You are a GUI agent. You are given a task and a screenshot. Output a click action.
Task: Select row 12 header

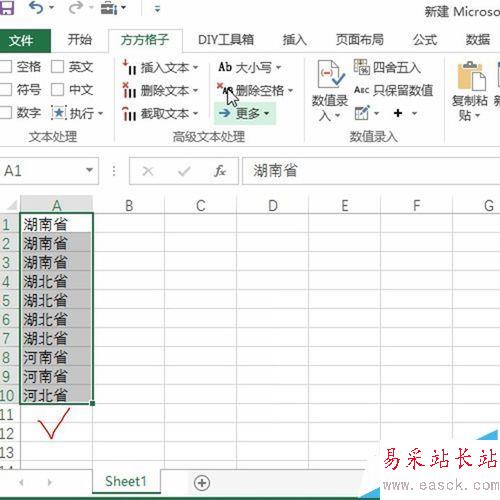(9, 433)
